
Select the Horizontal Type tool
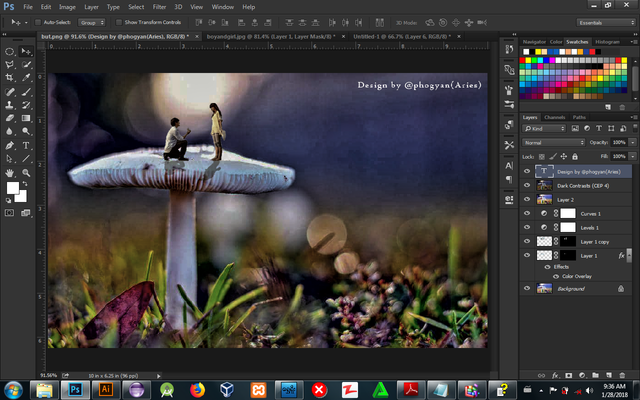click(x=26, y=145)
